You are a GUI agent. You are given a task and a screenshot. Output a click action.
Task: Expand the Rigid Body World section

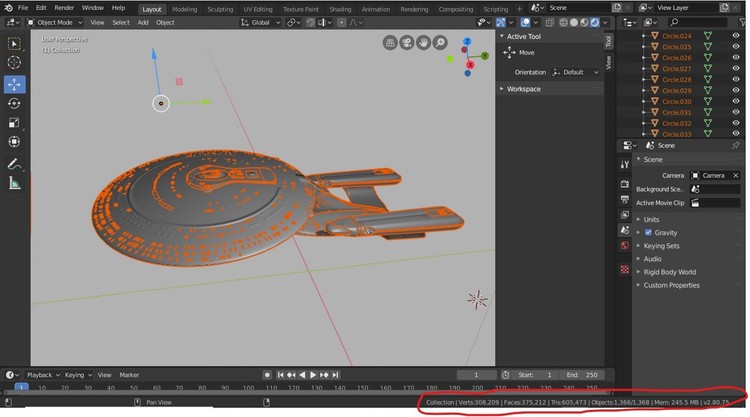click(x=669, y=272)
